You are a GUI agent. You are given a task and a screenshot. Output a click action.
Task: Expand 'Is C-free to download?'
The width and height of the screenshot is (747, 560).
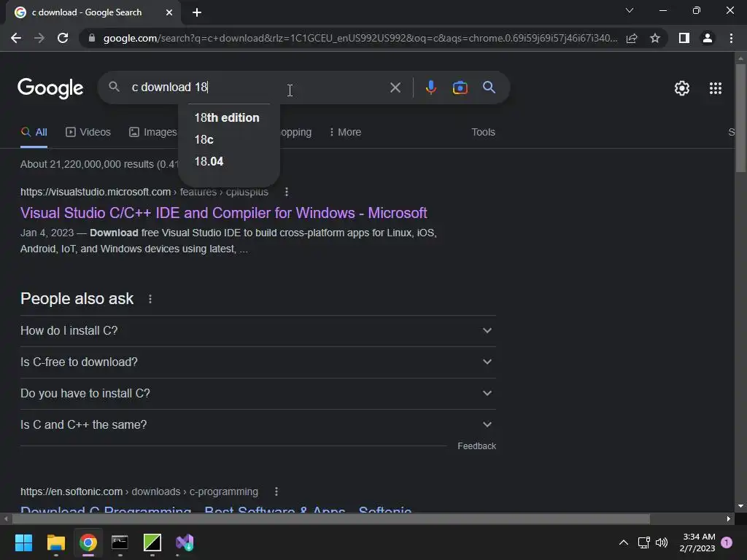(258, 362)
